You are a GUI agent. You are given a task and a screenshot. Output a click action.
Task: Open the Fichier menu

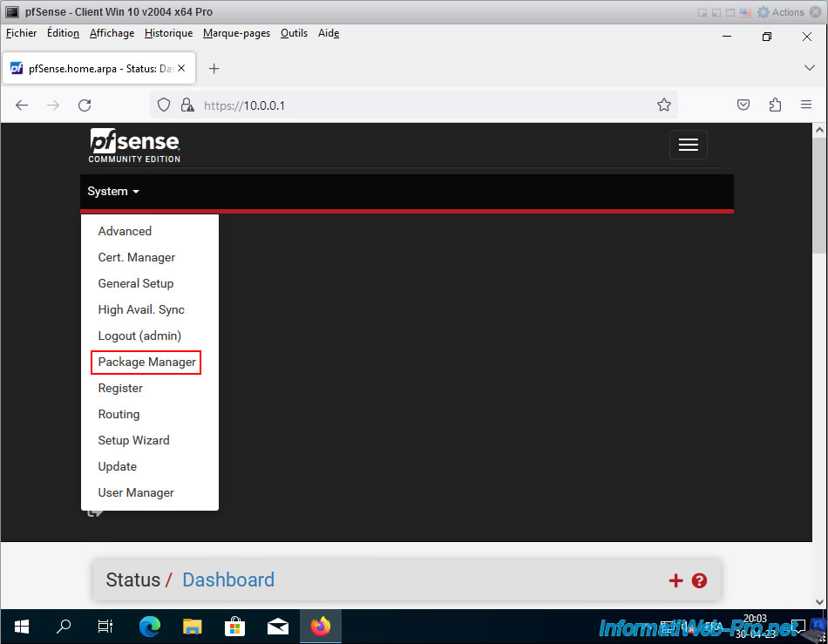21,33
